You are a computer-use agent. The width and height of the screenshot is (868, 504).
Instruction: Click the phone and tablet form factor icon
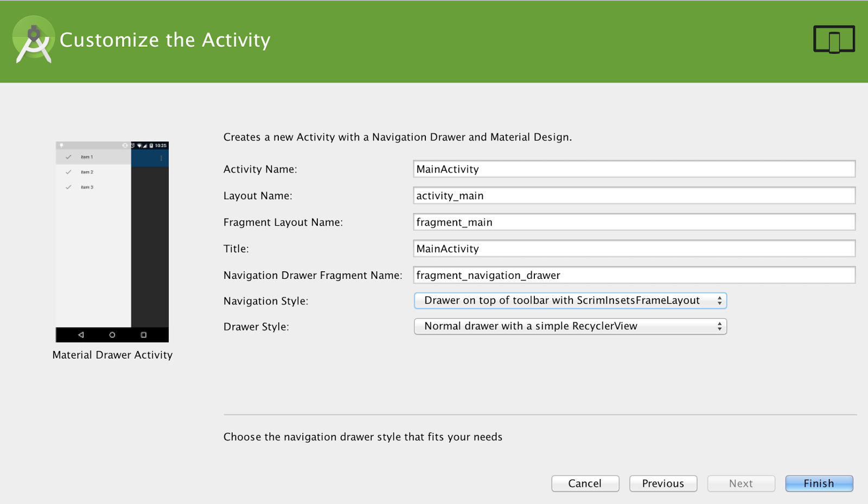(834, 40)
